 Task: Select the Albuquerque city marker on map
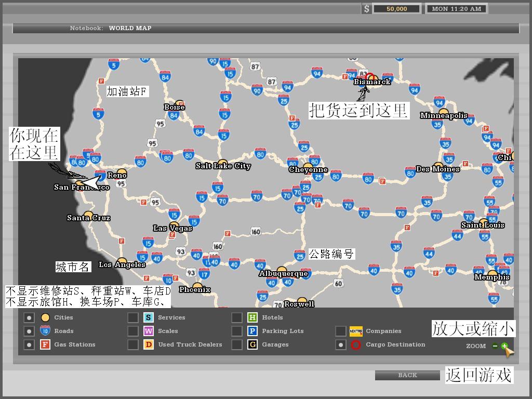click(282, 270)
